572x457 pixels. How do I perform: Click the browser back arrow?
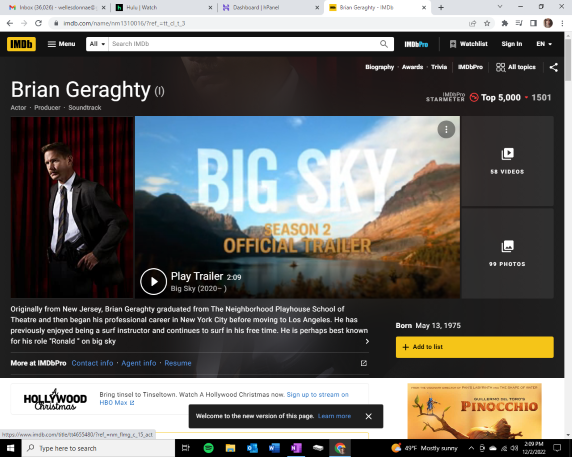[10, 23]
